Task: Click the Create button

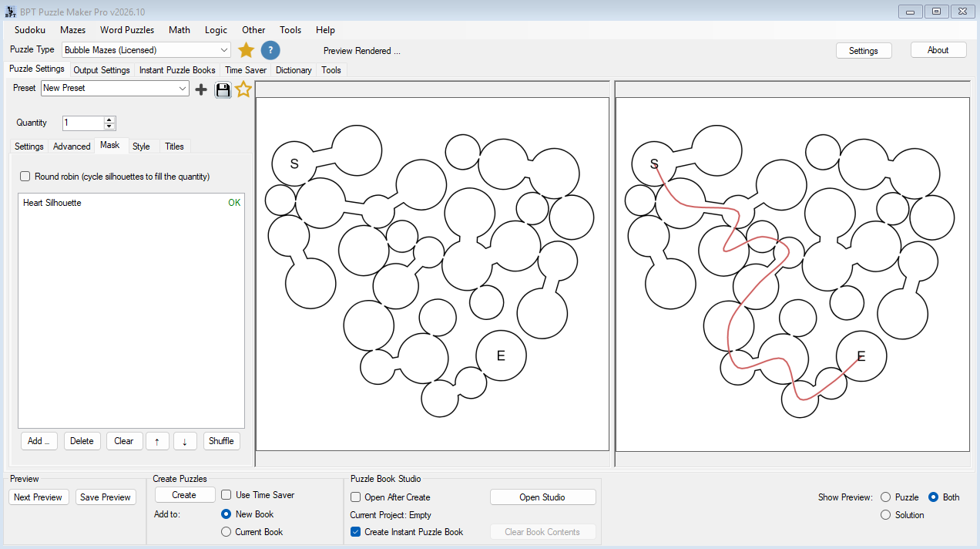Action: pyautogui.click(x=184, y=495)
